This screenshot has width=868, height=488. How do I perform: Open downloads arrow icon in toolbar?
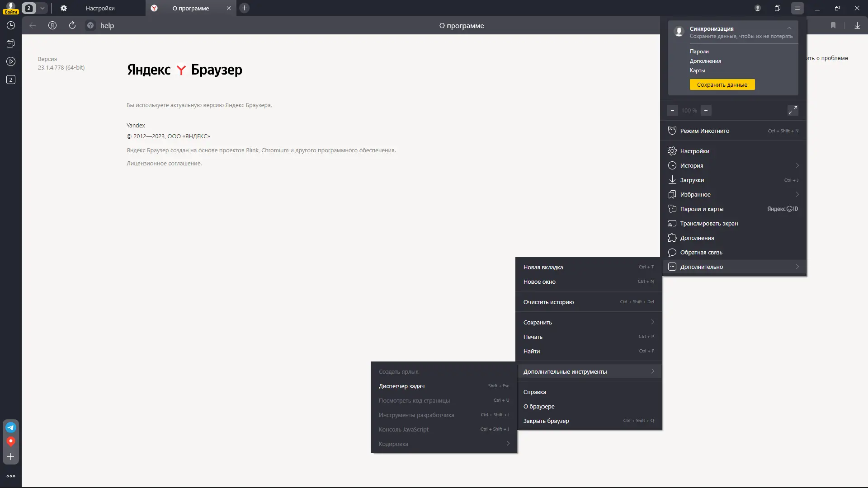pyautogui.click(x=857, y=26)
